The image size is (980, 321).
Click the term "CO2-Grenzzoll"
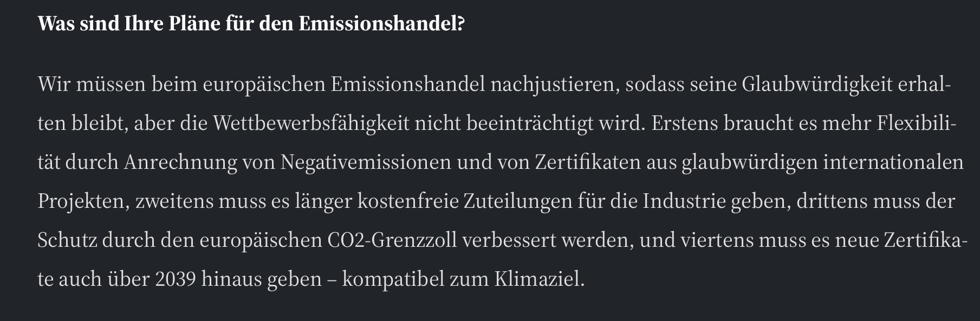tap(392, 240)
